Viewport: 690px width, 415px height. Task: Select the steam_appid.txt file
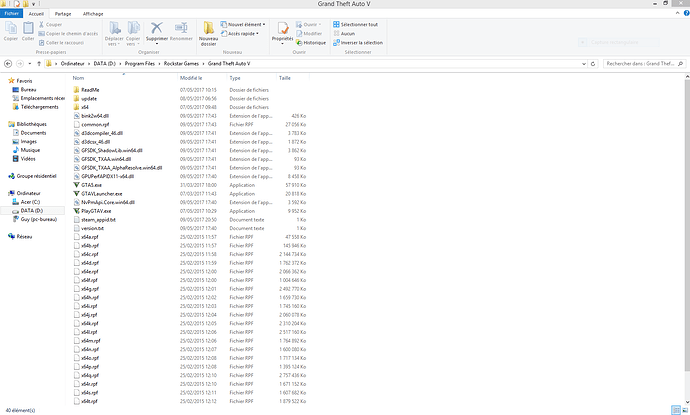[x=98, y=220]
